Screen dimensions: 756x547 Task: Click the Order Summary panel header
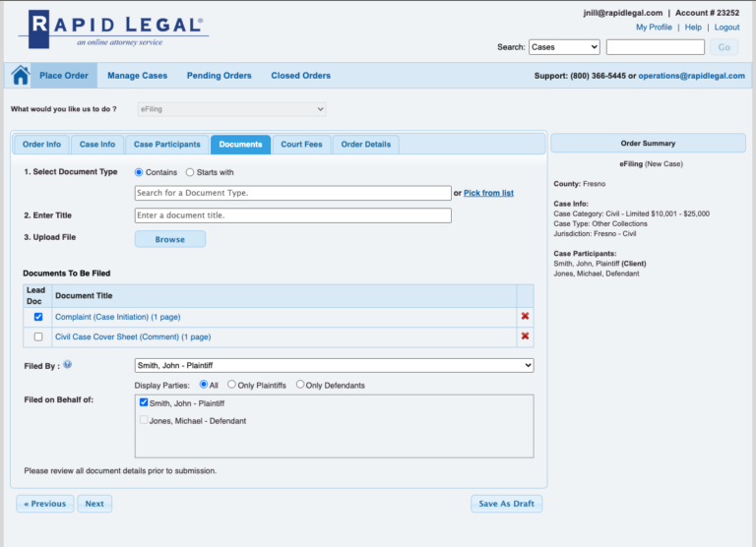(x=648, y=143)
